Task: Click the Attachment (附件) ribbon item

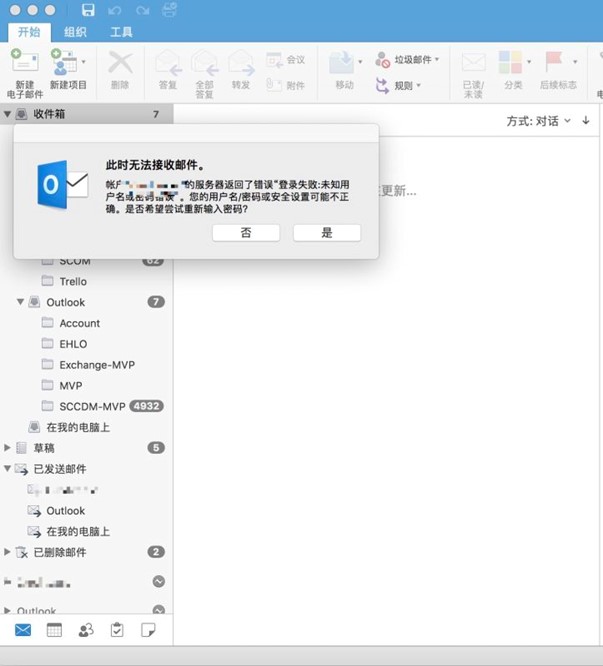Action: click(x=285, y=85)
